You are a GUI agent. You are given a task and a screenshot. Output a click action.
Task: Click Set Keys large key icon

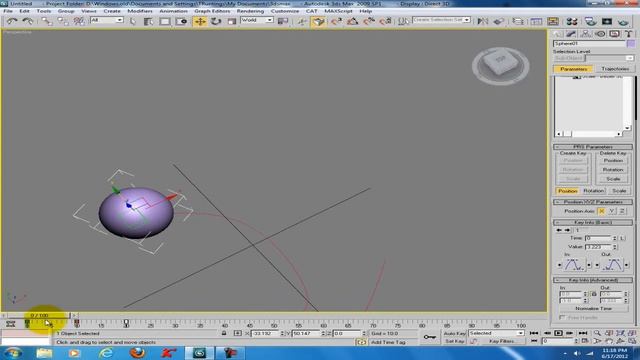pyautogui.click(x=429, y=337)
